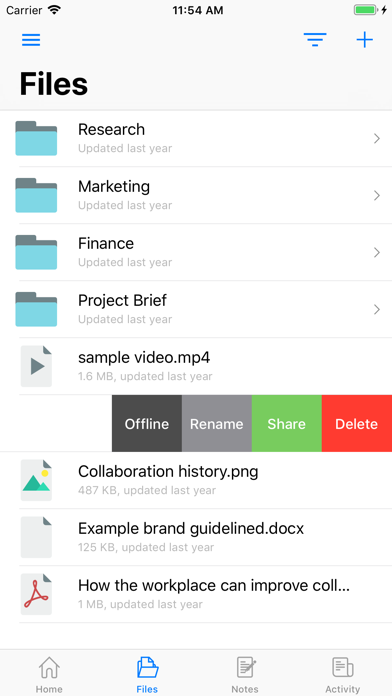392x696 pixels.
Task: Tap the plus icon to add file
Action: pos(364,40)
